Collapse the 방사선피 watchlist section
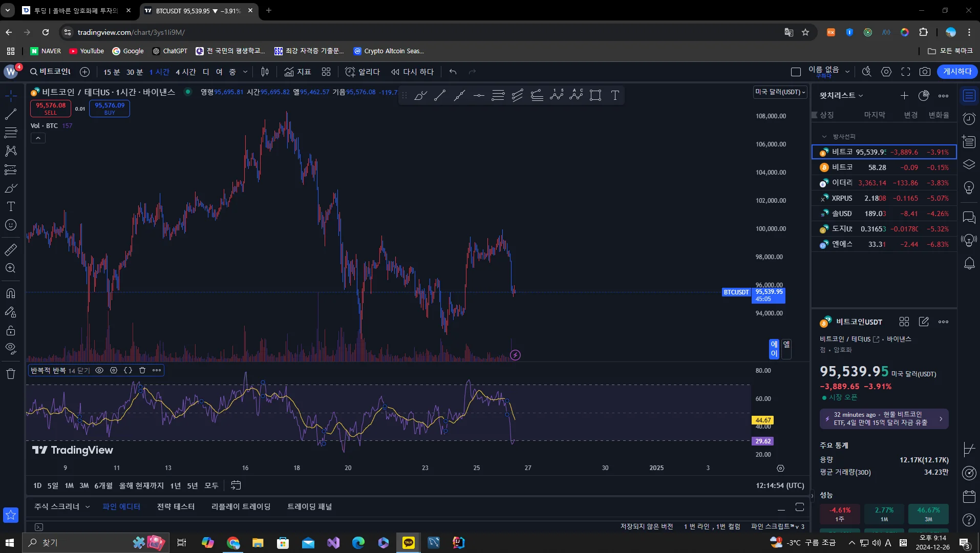 point(824,137)
